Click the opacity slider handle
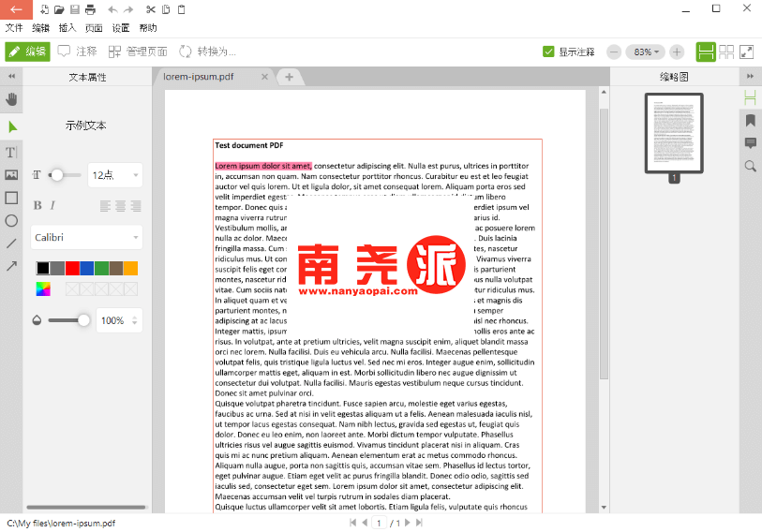Viewport: 762px width, 532px height. [x=83, y=320]
